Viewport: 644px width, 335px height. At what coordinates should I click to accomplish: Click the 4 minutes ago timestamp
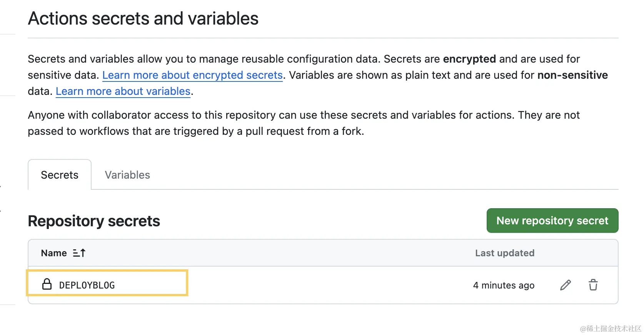504,285
